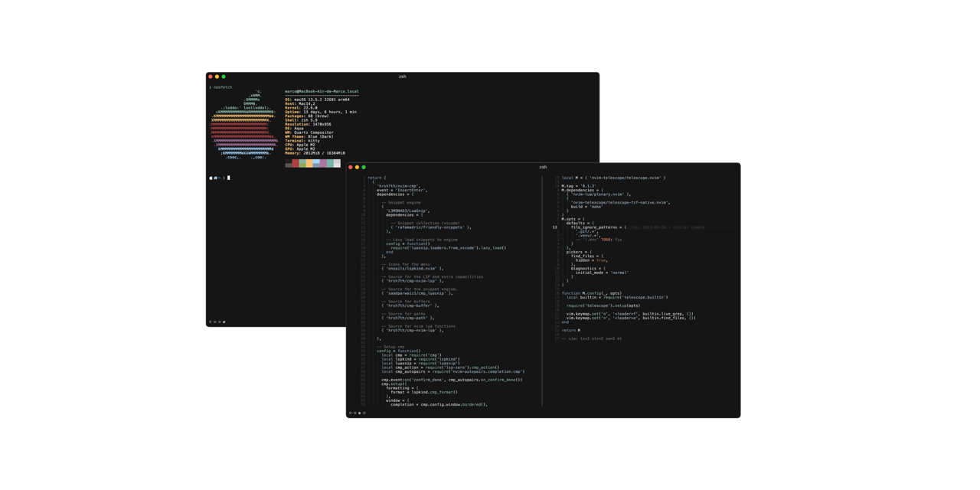Minimize the back zsh neofetch window

(217, 77)
